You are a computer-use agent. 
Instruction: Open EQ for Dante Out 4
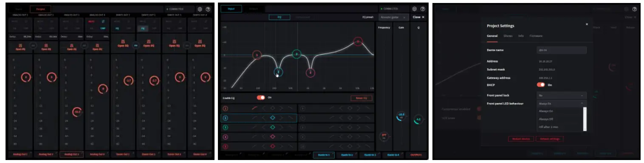pyautogui.click(x=200, y=44)
